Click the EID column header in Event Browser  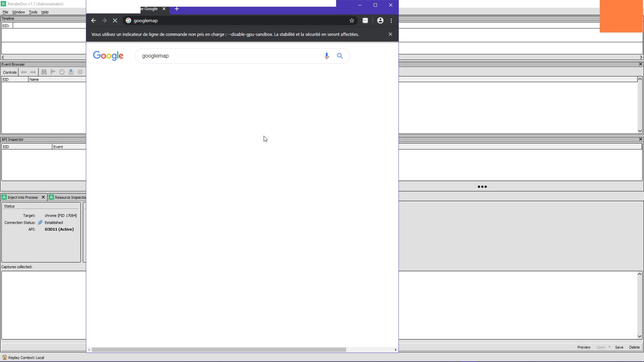click(15, 79)
